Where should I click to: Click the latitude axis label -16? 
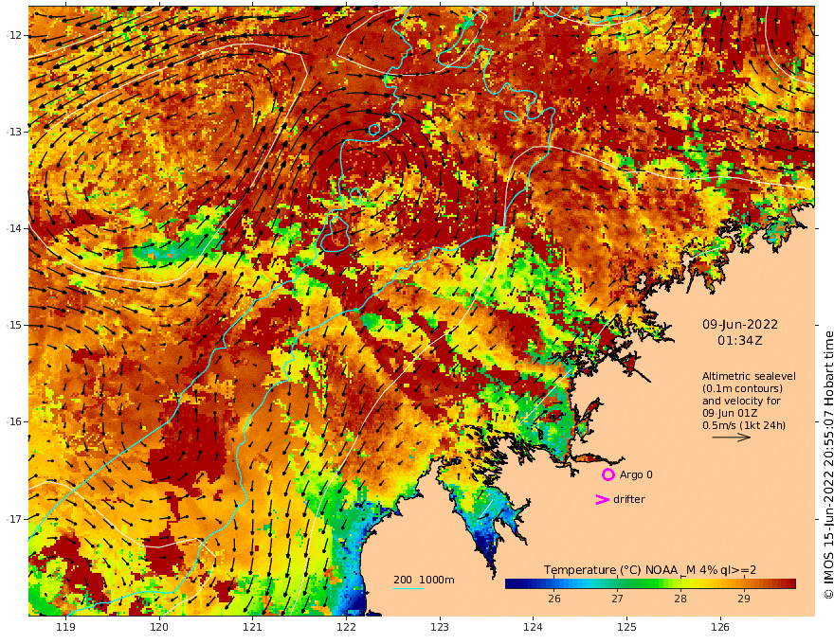coord(13,421)
